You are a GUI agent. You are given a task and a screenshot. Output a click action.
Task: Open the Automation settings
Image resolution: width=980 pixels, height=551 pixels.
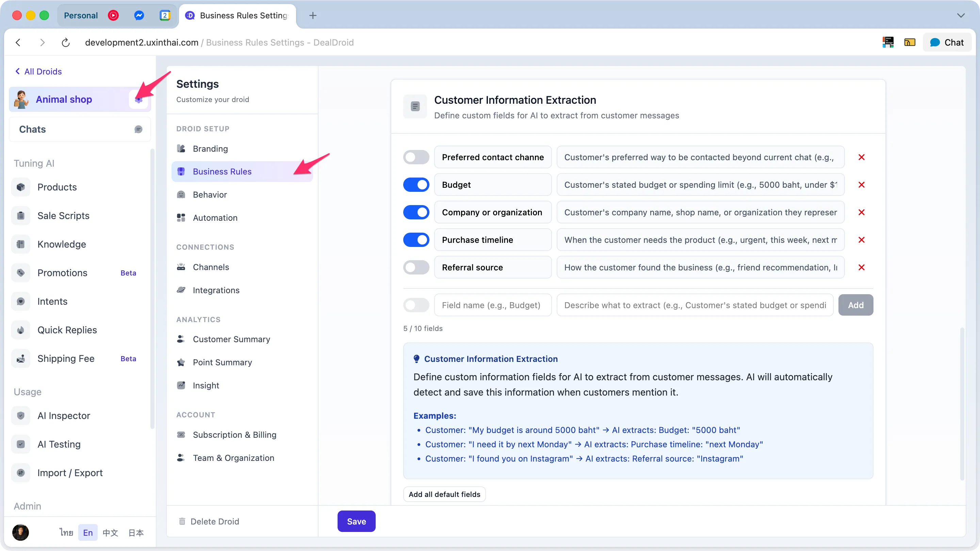coord(216,218)
